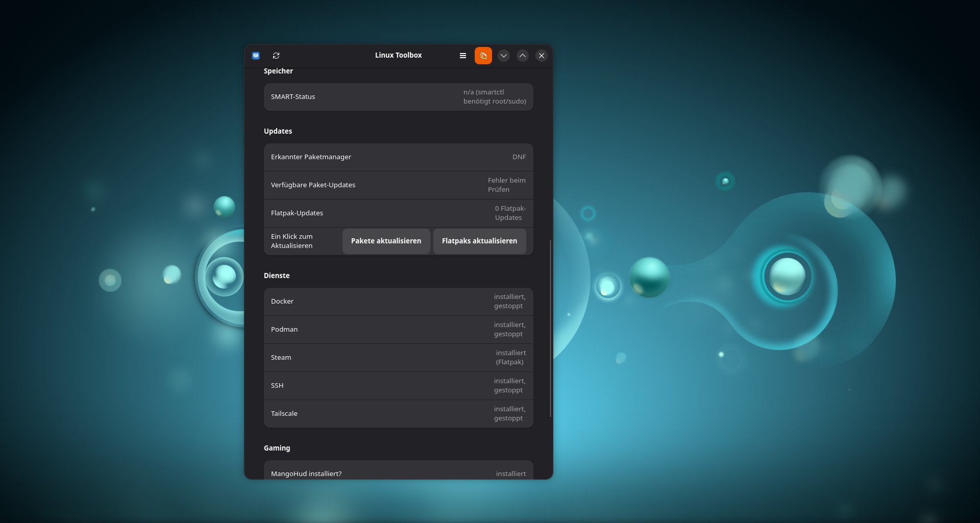Click Flatpaks aktualisieren button
This screenshot has height=523, width=980.
[480, 241]
